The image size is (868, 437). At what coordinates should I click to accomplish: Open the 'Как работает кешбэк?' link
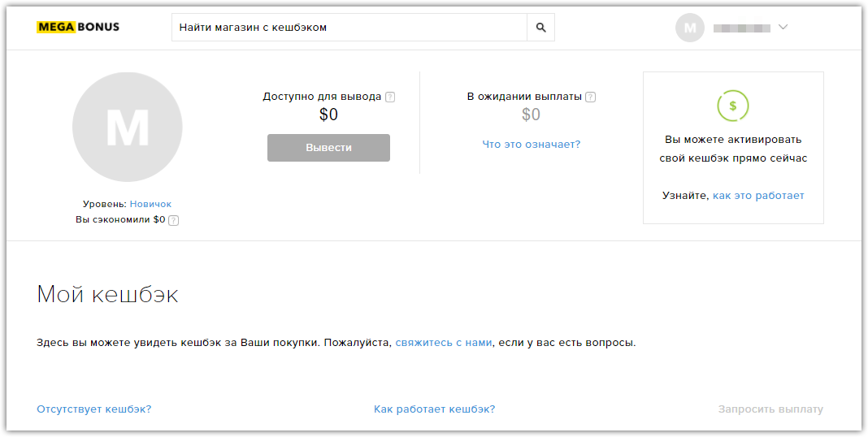[x=434, y=409]
